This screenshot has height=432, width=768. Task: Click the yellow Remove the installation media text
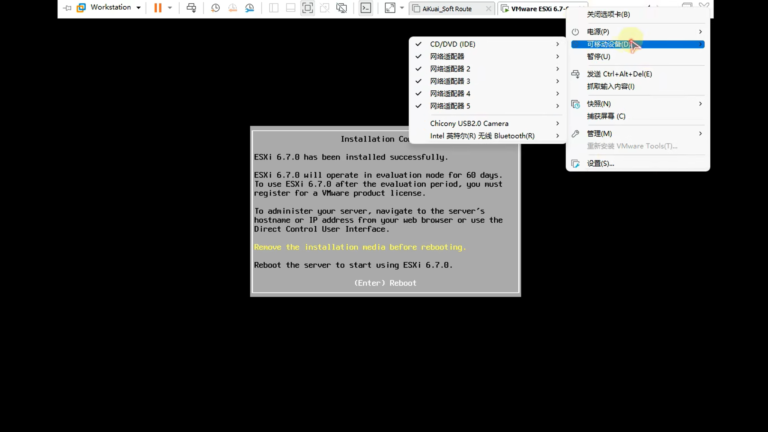[x=360, y=247]
